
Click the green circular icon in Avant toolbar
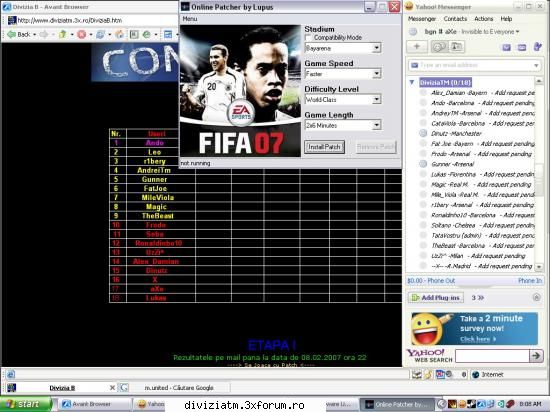click(146, 34)
